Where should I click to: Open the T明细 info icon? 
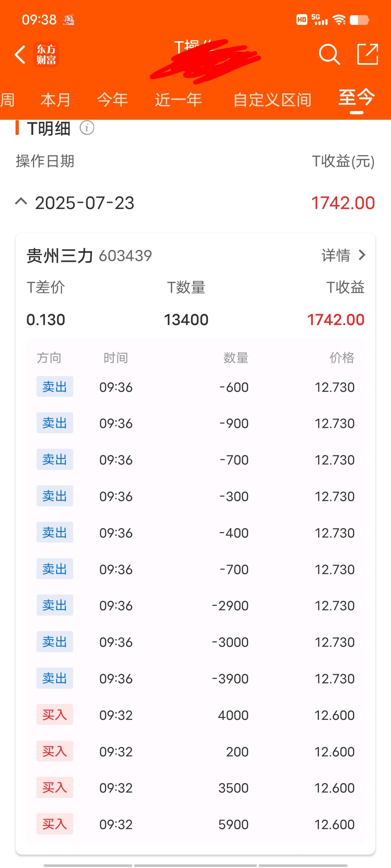[x=87, y=128]
